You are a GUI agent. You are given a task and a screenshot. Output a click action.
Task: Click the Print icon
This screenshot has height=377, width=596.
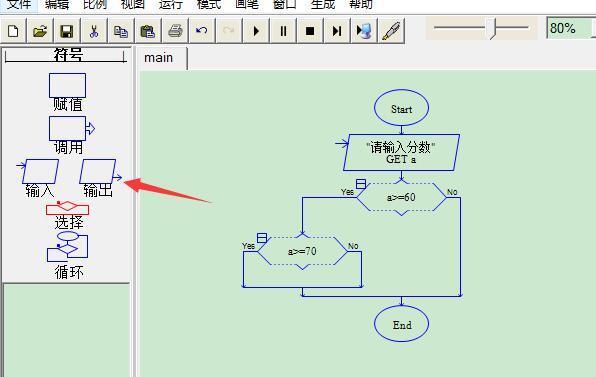pyautogui.click(x=175, y=31)
